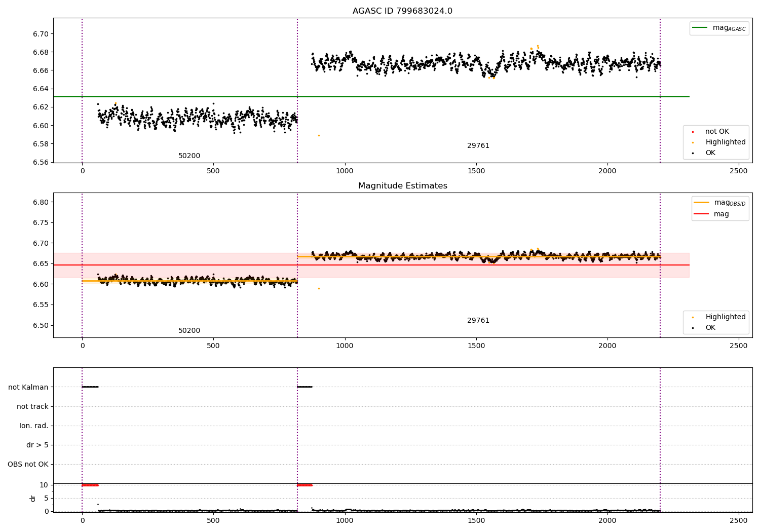The height and width of the screenshot is (532, 760).
Task: Click the rotated "dr" axis label
Action: (x=33, y=498)
